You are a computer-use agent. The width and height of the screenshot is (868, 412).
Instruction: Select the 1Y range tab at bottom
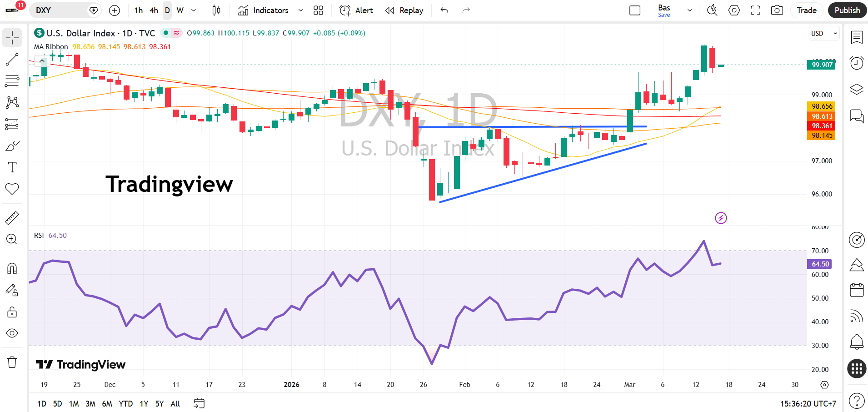coord(144,403)
